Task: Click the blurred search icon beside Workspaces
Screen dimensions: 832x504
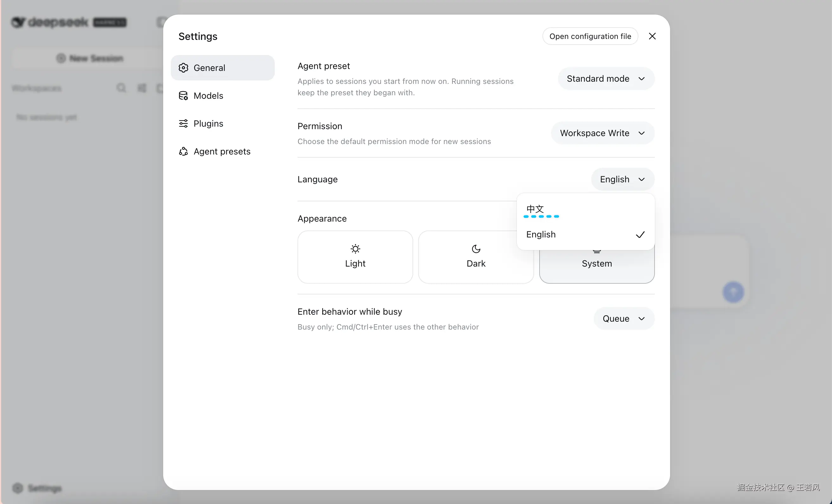Action: (x=121, y=88)
